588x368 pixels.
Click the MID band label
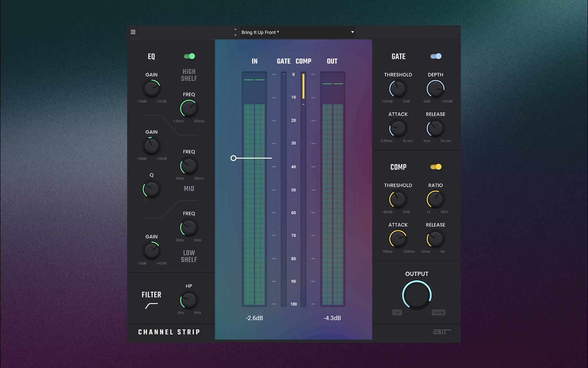pos(189,189)
